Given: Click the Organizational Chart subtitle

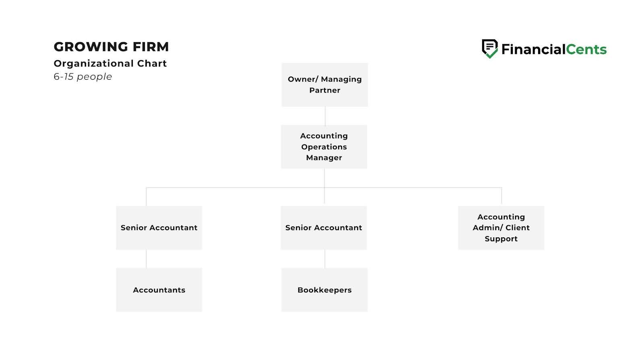Looking at the screenshot, I should 110,64.
